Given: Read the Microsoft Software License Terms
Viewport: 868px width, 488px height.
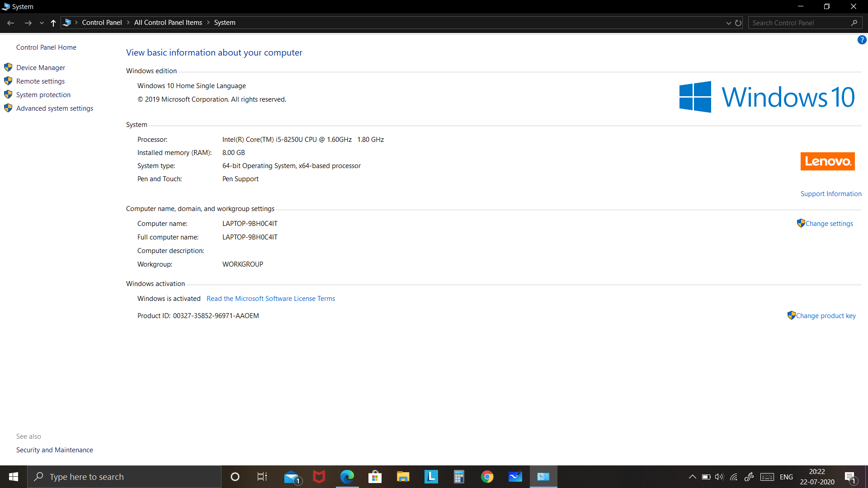Looking at the screenshot, I should click(270, 299).
